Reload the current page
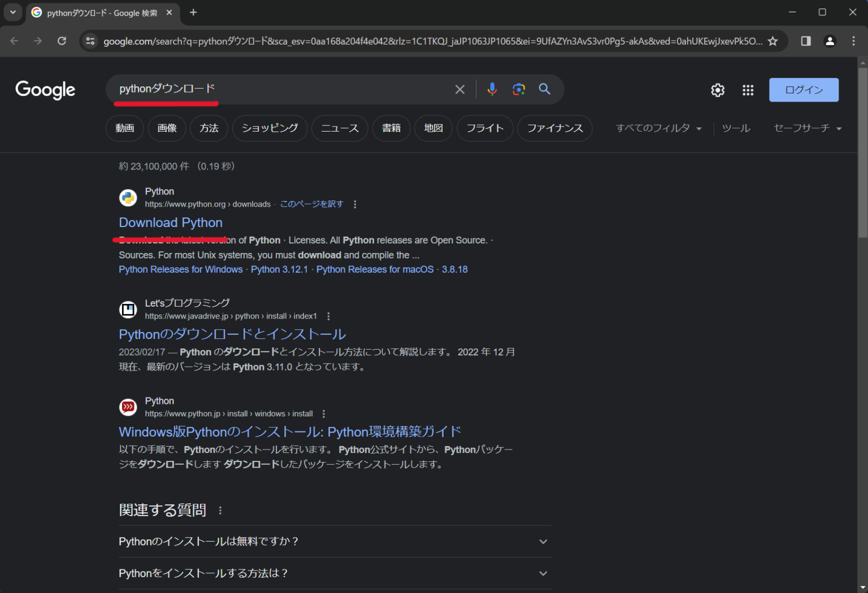 click(62, 41)
